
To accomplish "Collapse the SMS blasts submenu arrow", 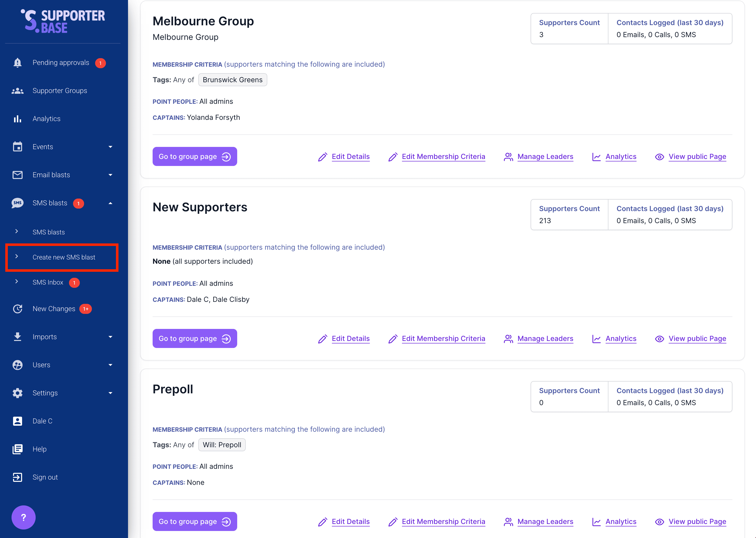I will (110, 203).
